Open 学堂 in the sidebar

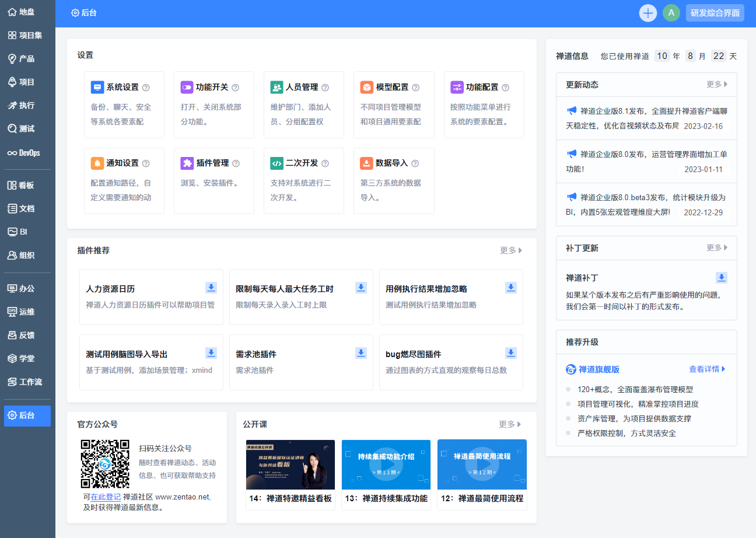(x=27, y=358)
